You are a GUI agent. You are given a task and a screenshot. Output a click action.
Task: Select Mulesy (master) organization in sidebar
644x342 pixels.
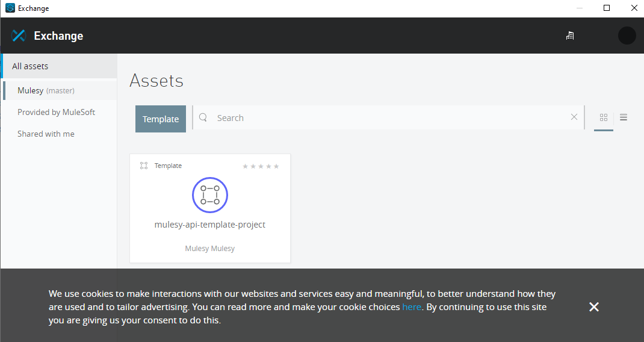click(x=60, y=90)
